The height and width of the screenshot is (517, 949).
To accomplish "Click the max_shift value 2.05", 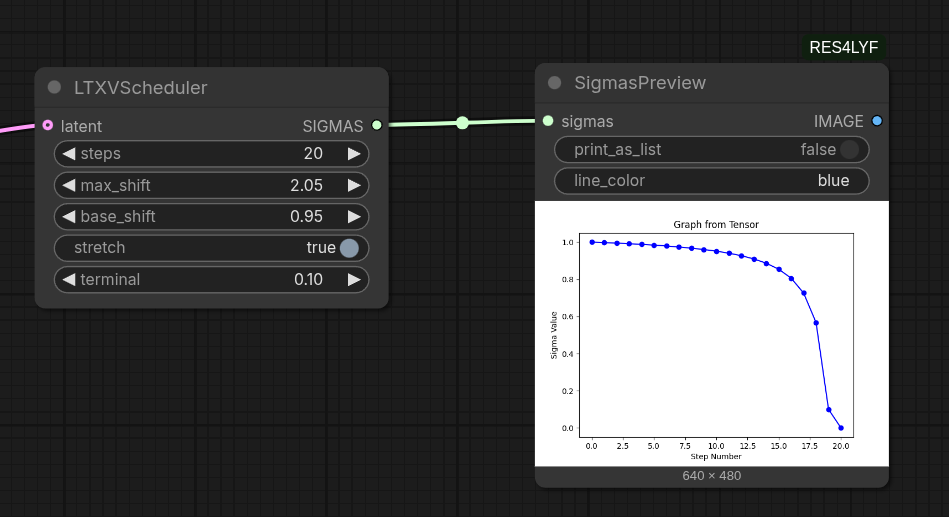I will (306, 185).
